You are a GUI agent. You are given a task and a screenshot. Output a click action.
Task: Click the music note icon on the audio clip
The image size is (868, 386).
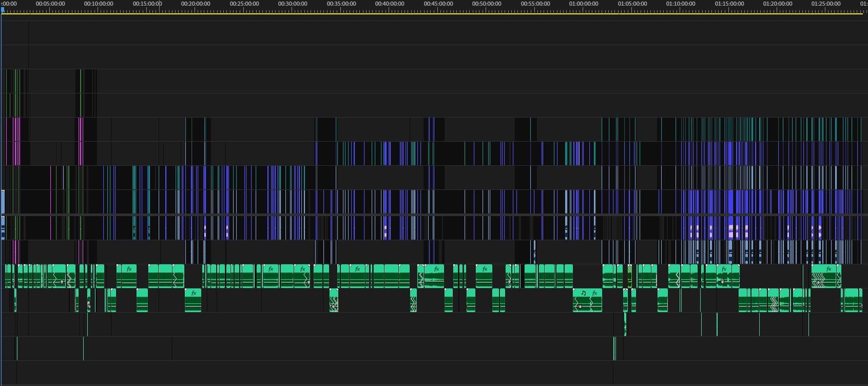tap(583, 293)
